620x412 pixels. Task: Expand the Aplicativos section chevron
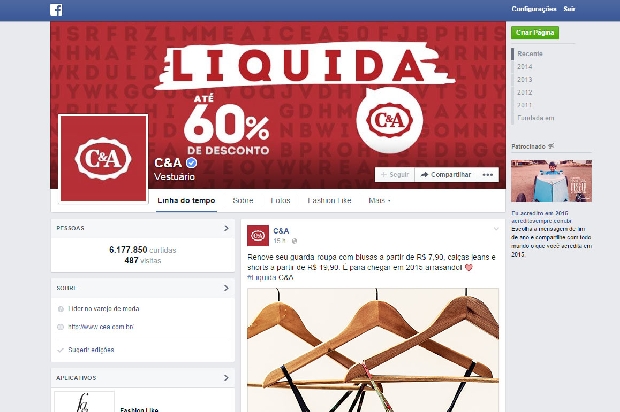click(226, 378)
